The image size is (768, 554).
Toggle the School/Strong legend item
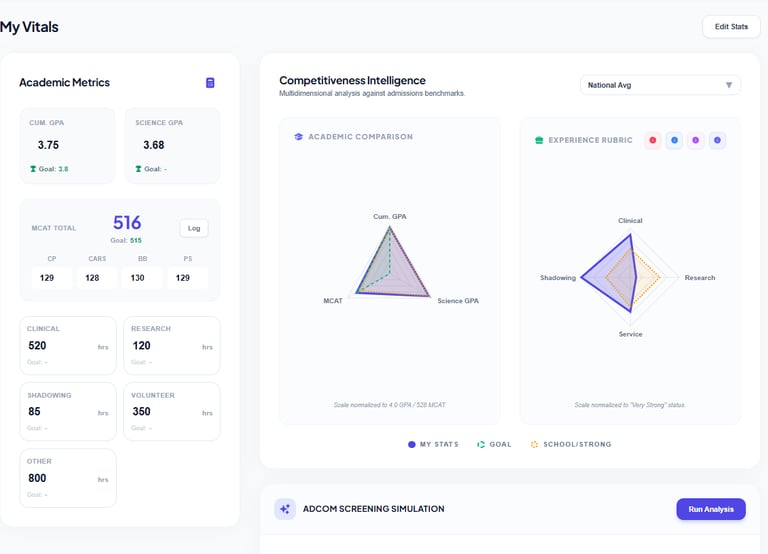pos(571,444)
